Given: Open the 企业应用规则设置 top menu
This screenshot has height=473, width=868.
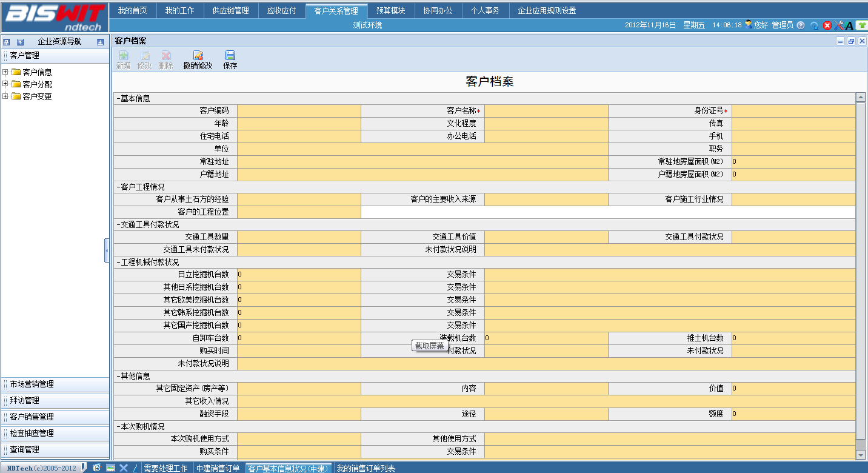Looking at the screenshot, I should 547,10.
